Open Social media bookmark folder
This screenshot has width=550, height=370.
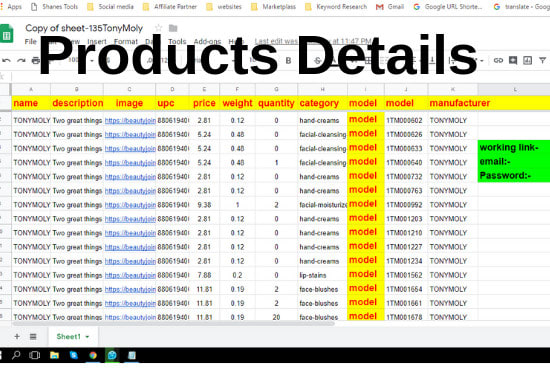pos(110,7)
